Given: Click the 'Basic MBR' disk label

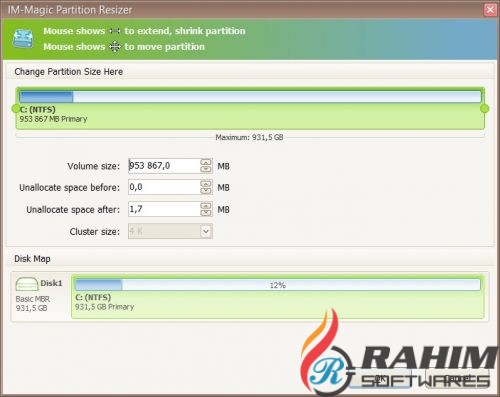Looking at the screenshot, I should (x=33, y=299).
